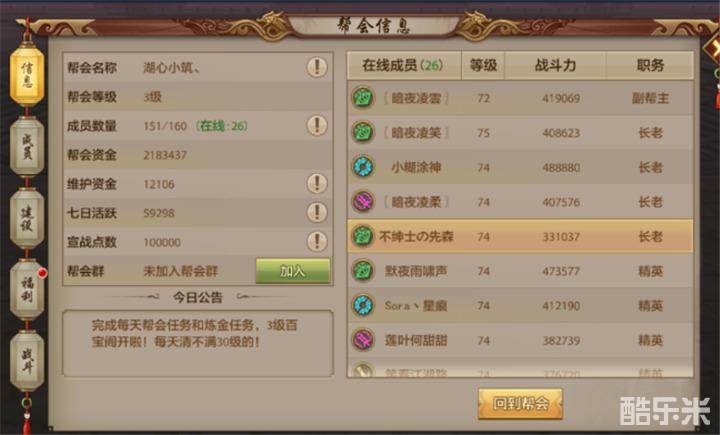Click pink class icon of 暗夜凌柔
This screenshot has height=435, width=720.
pyautogui.click(x=363, y=202)
